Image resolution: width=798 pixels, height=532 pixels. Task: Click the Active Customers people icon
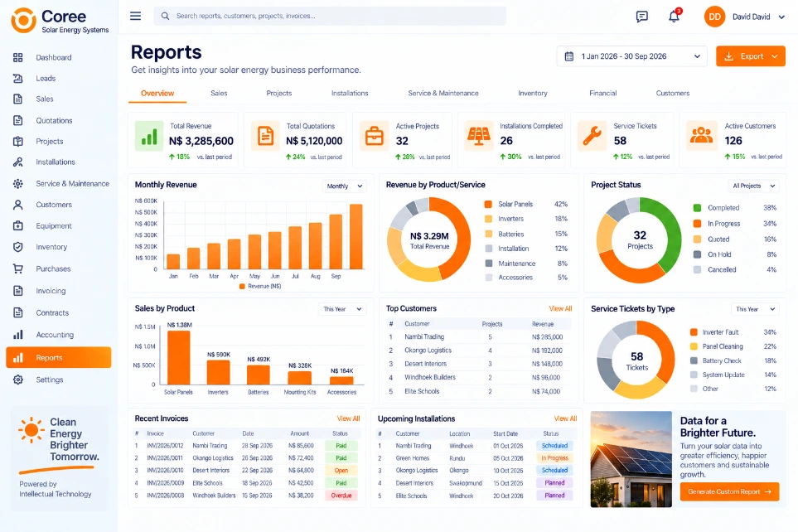coord(701,136)
